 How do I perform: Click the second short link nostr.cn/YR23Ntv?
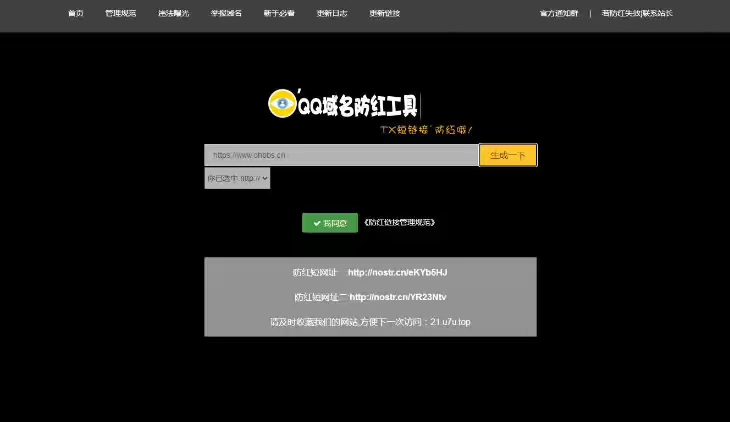point(398,297)
